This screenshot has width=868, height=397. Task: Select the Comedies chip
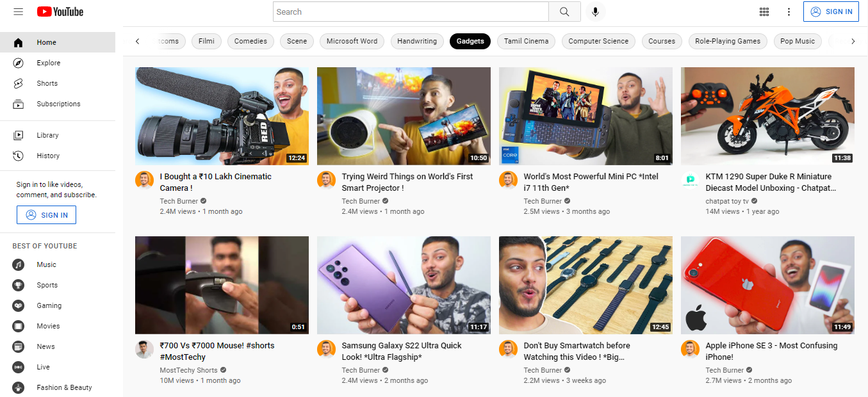[250, 41]
